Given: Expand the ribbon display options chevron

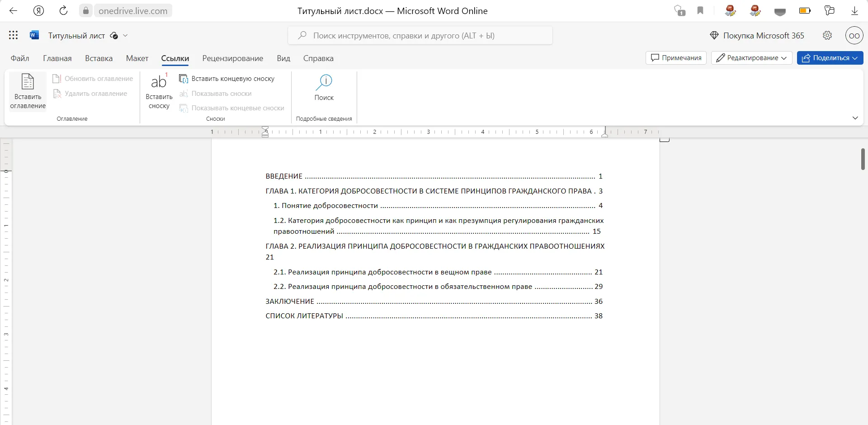Looking at the screenshot, I should click(x=855, y=118).
